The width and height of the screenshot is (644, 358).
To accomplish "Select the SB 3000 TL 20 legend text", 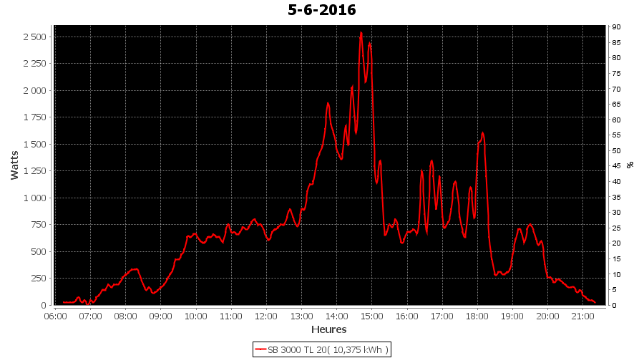I will click(328, 350).
